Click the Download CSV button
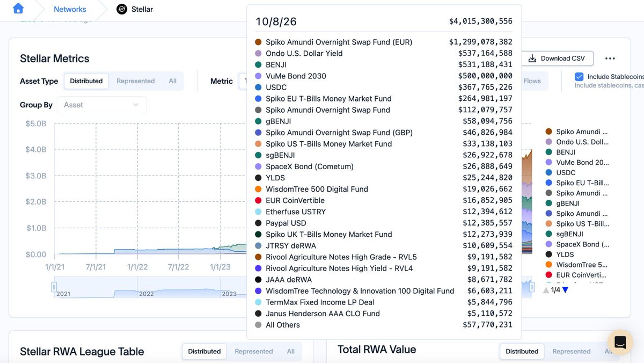The image size is (644, 363). tap(557, 58)
